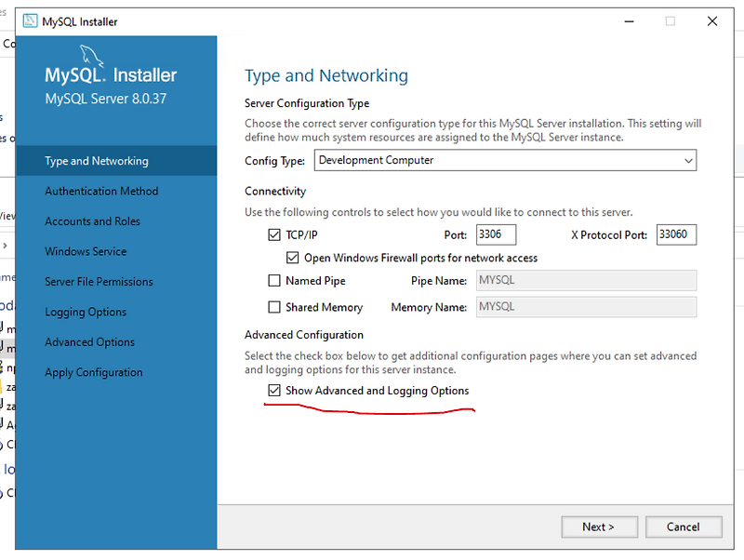Click the Pipe Name field
The height and width of the screenshot is (560, 744).
click(586, 281)
